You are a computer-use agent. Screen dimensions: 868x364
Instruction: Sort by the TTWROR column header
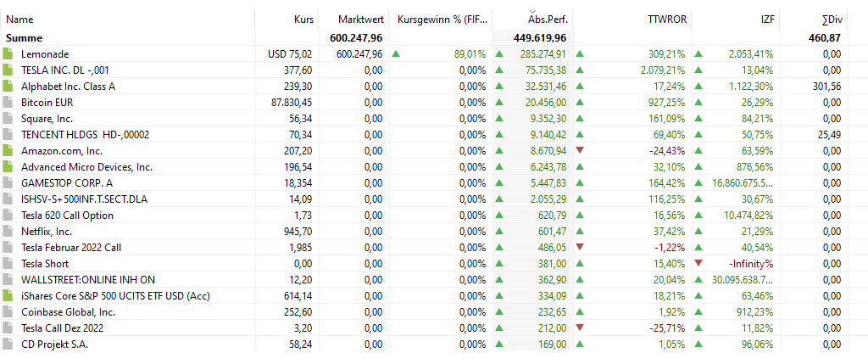[667, 20]
